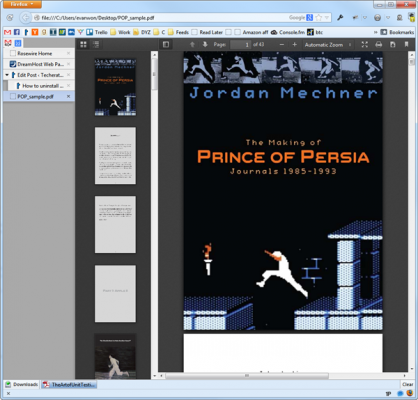This screenshot has height=400, width=418.
Task: Select the second page thumbnail
Action: pos(115,156)
